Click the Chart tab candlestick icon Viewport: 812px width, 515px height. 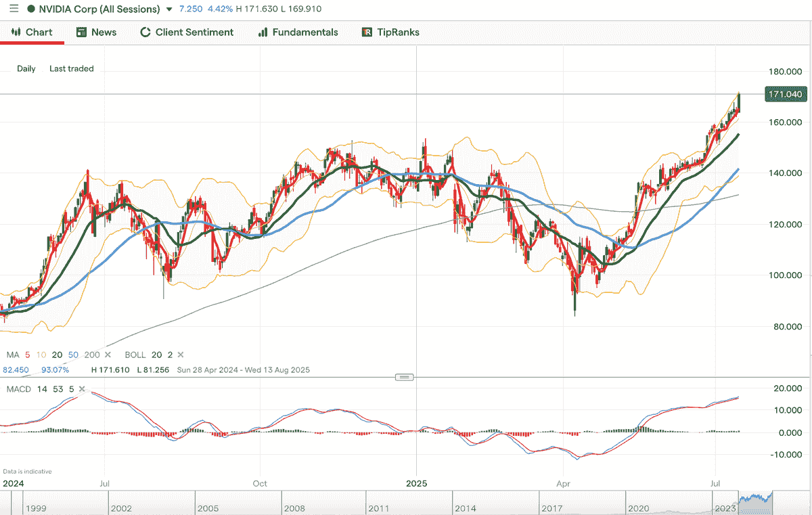[16, 32]
